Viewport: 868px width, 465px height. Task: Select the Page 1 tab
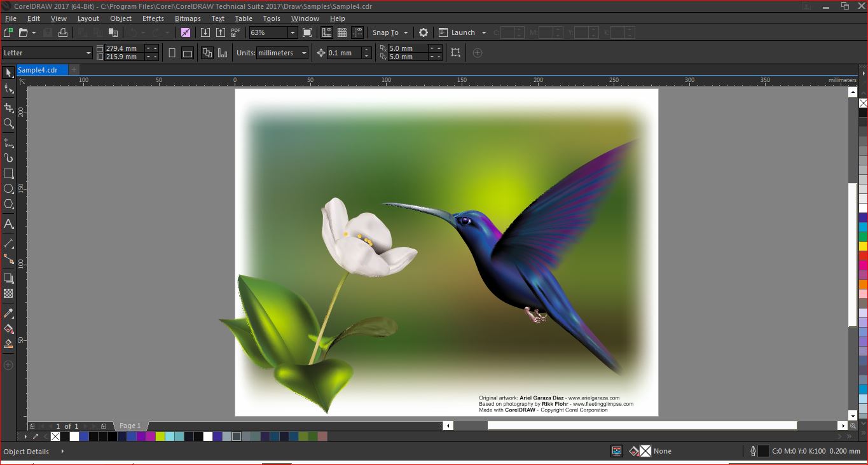(130, 426)
